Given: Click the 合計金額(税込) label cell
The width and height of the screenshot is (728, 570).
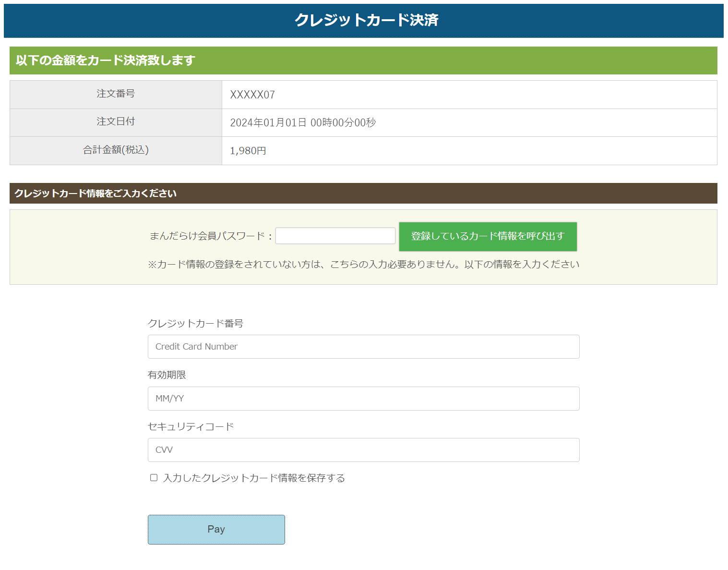Looking at the screenshot, I should pos(116,150).
